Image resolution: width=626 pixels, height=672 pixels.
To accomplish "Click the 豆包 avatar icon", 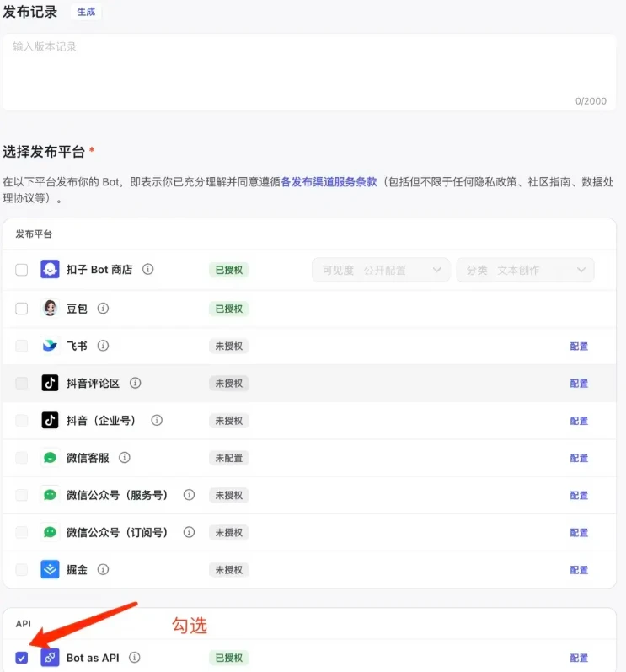I will (50, 308).
